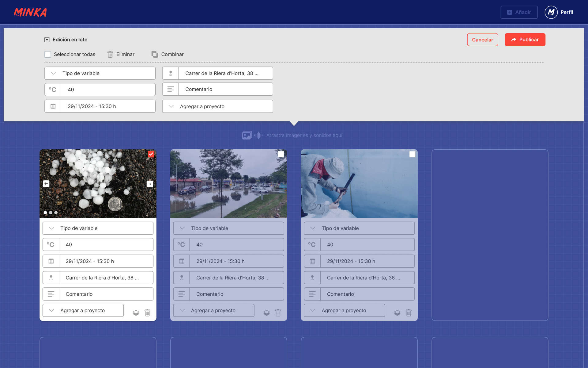The image size is (588, 368).
Task: Open Agregar a proyecto on ice-digging card
Action: pos(344,310)
